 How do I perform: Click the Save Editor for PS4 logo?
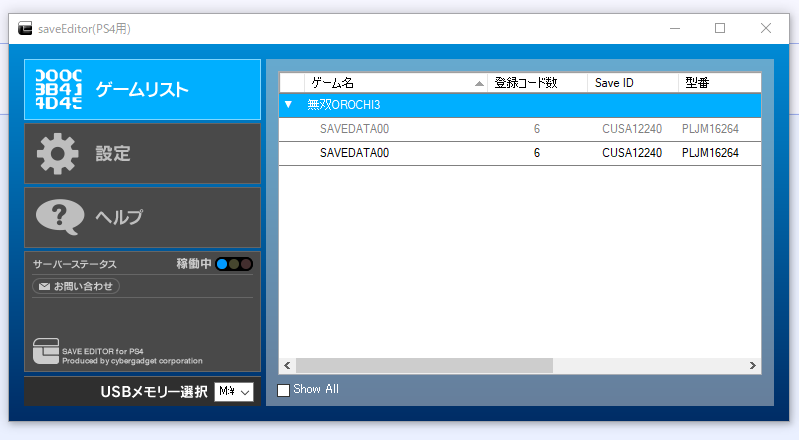pos(46,353)
